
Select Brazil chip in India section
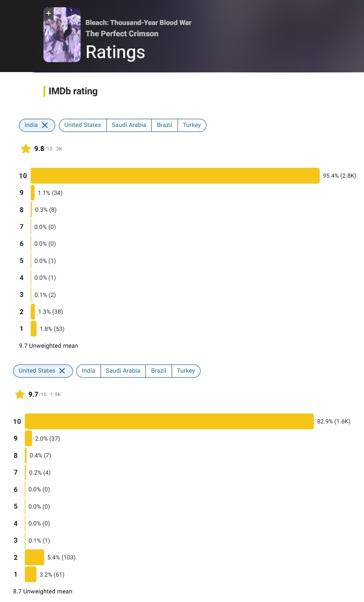pos(165,125)
